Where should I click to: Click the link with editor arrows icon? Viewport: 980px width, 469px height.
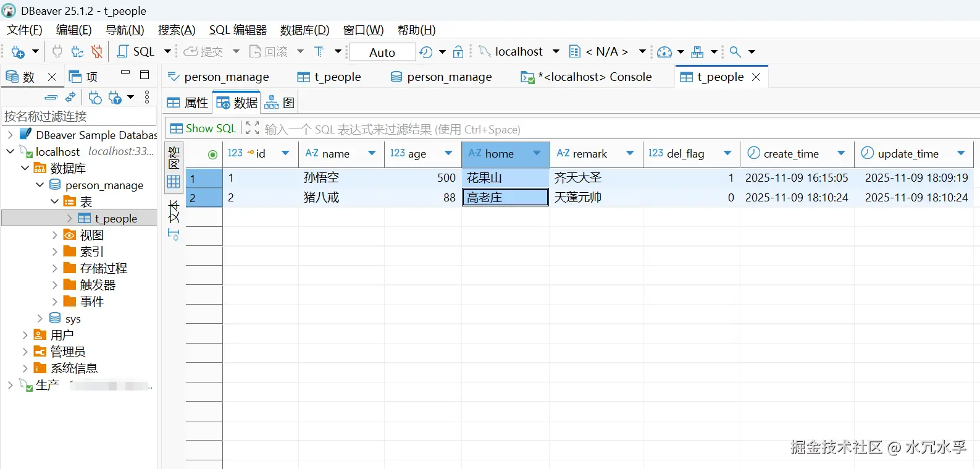tap(71, 98)
